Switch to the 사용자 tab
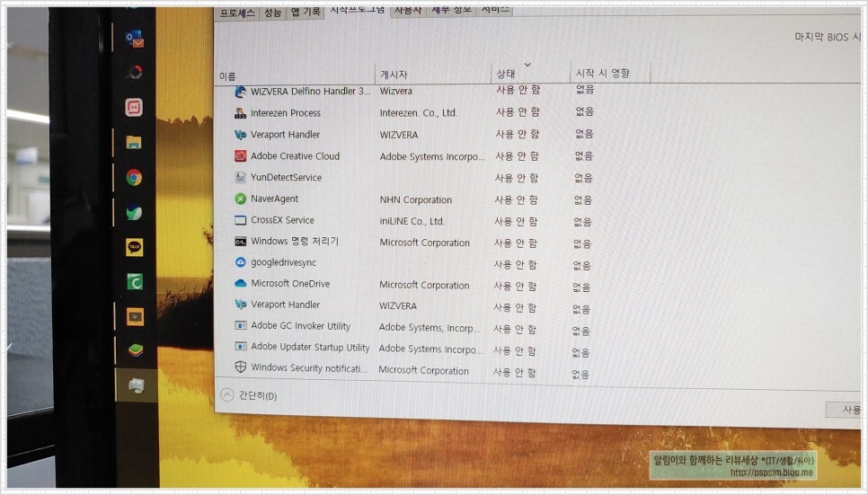 407,10
